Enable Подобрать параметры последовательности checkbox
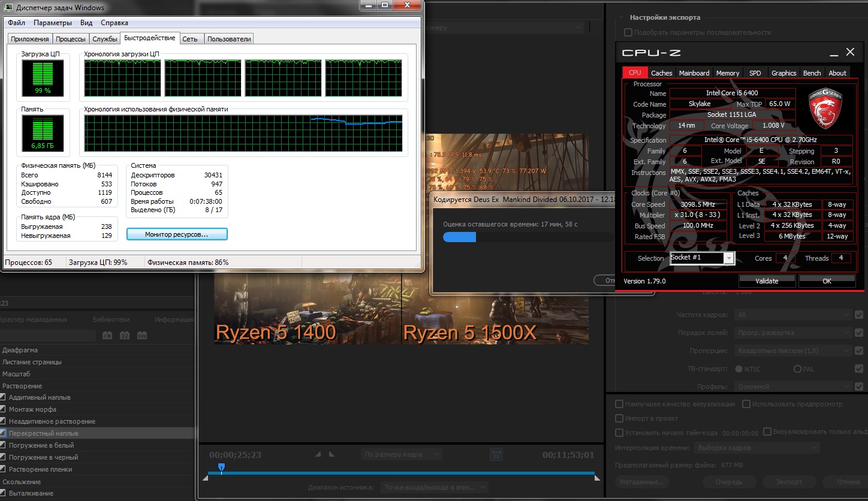The height and width of the screenshot is (501, 868). click(x=628, y=32)
